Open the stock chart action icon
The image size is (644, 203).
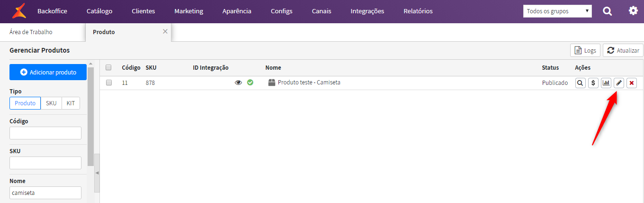[x=606, y=83]
